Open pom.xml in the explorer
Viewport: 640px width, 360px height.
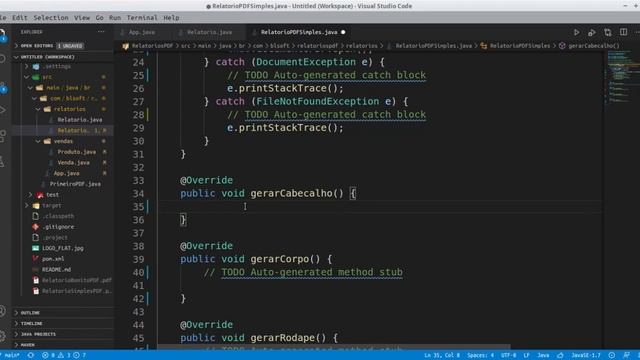[53, 259]
